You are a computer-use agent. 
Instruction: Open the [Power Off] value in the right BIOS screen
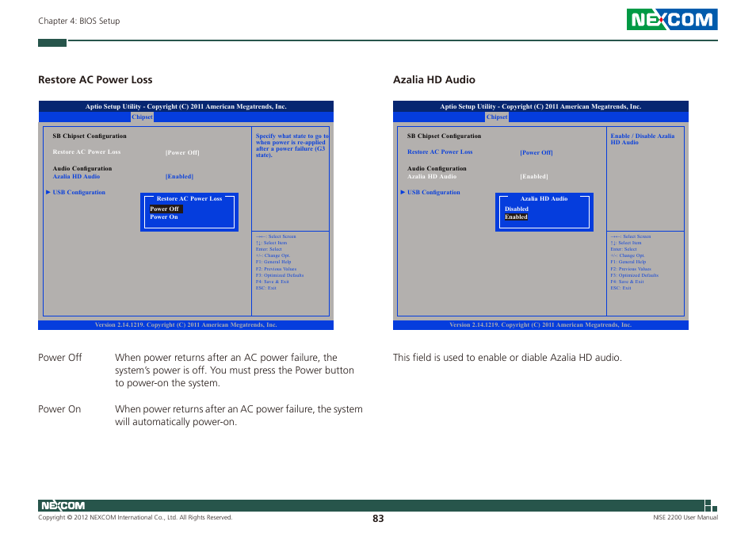536,152
